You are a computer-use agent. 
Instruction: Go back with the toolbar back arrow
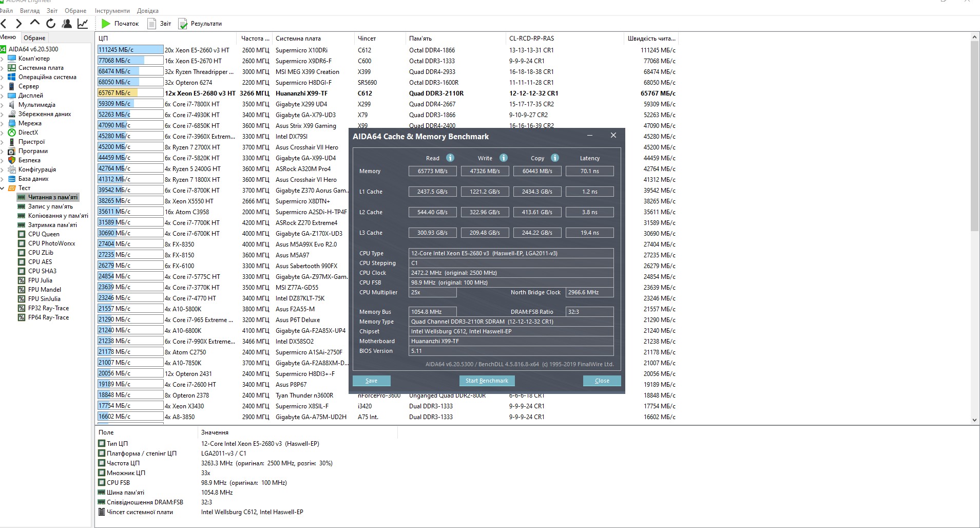4,23
